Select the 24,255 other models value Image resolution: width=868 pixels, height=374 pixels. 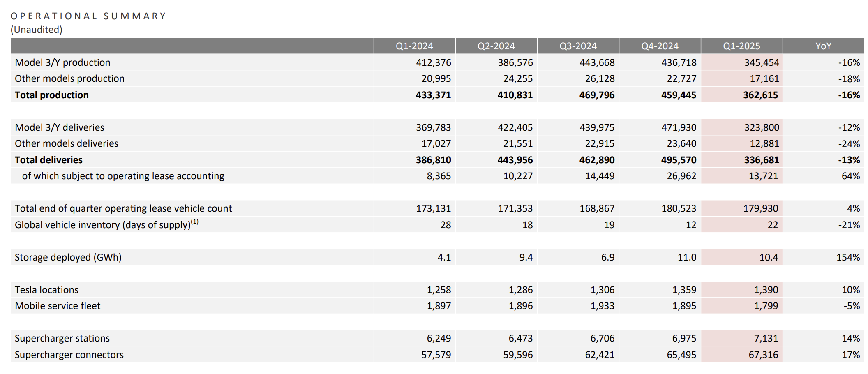click(x=518, y=78)
